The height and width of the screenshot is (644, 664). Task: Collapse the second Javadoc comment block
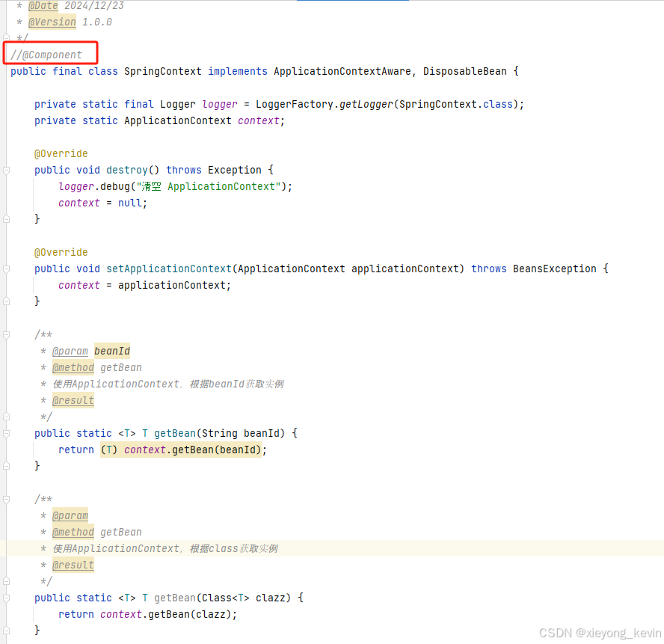(6, 499)
